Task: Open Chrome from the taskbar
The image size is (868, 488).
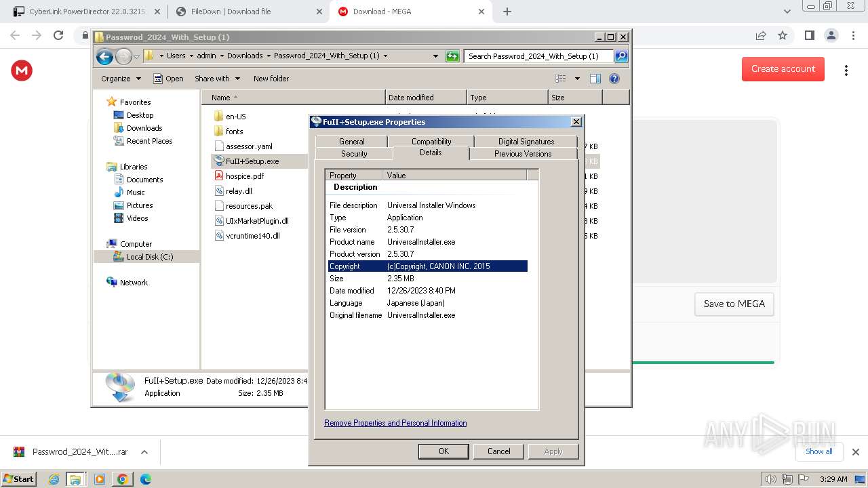Action: pyautogui.click(x=123, y=479)
